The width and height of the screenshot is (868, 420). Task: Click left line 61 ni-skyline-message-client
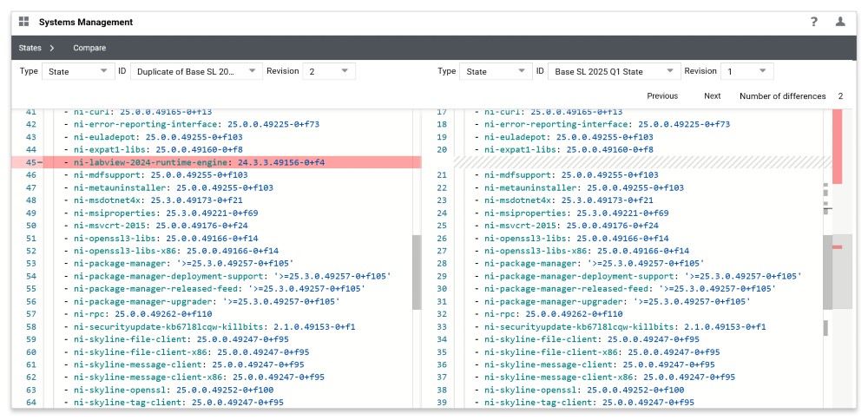(x=188, y=364)
